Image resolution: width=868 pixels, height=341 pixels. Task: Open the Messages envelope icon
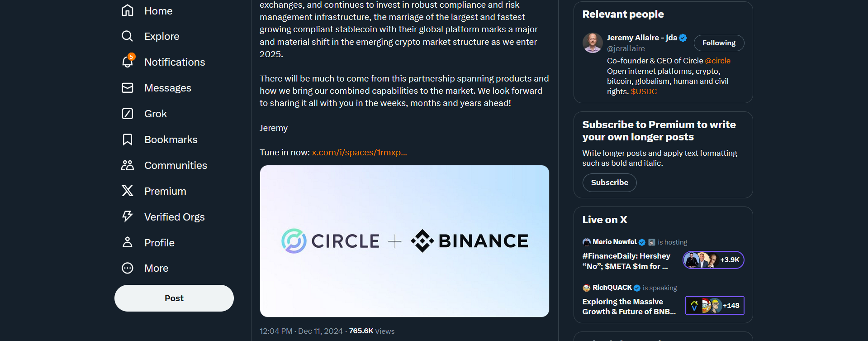(128, 88)
